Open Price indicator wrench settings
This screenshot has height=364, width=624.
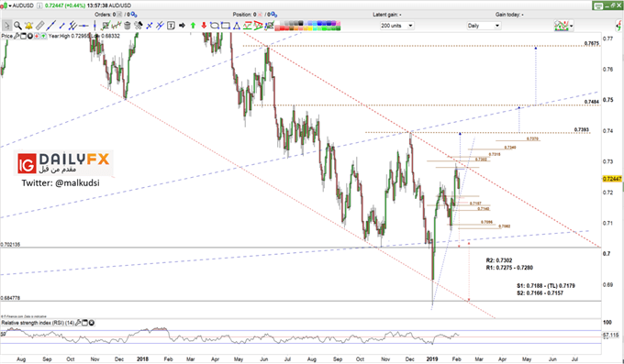click(x=17, y=36)
